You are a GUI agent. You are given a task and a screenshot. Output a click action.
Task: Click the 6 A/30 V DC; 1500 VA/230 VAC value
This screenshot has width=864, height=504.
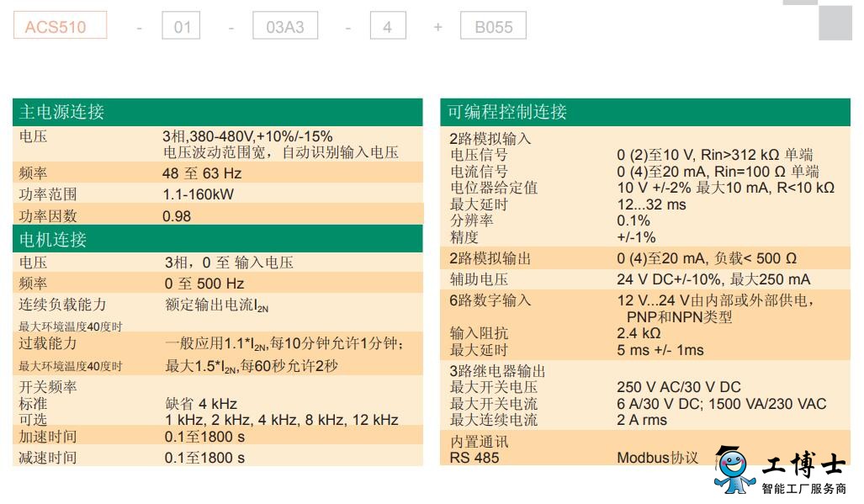(722, 405)
